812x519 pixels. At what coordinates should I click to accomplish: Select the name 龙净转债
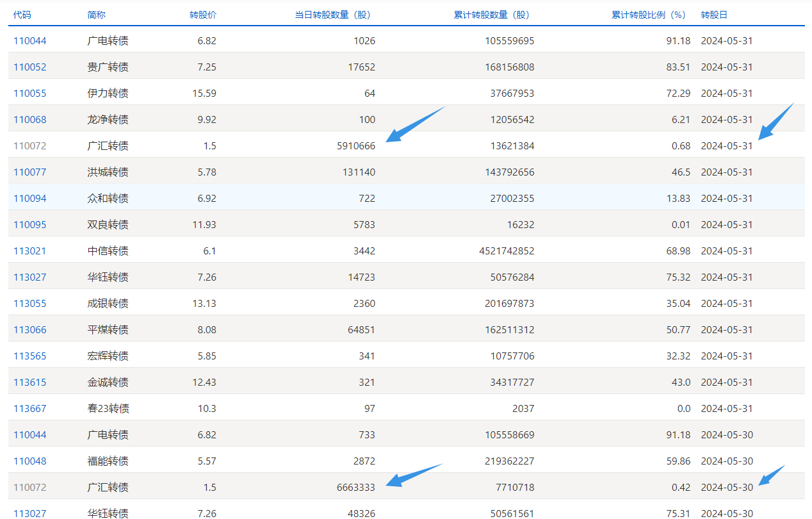[108, 120]
